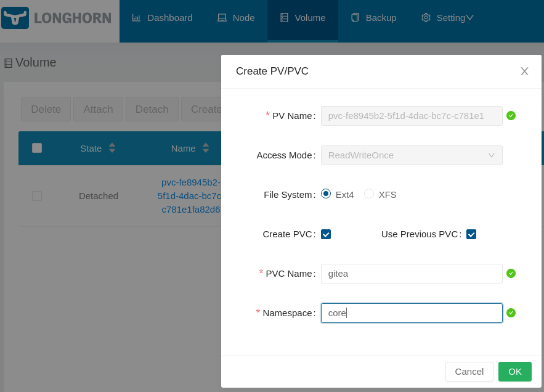Click the Delete volume button
Image resolution: width=544 pixels, height=392 pixels.
click(46, 109)
